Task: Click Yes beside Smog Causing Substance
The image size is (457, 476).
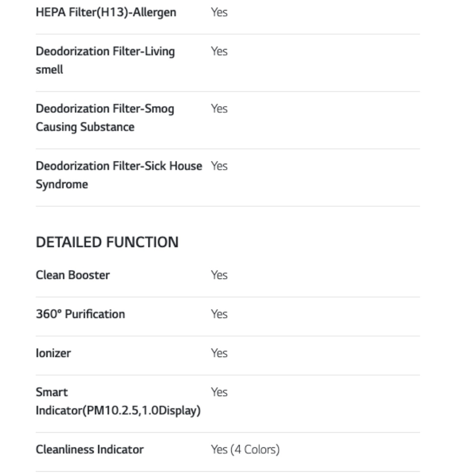Action: click(x=219, y=109)
